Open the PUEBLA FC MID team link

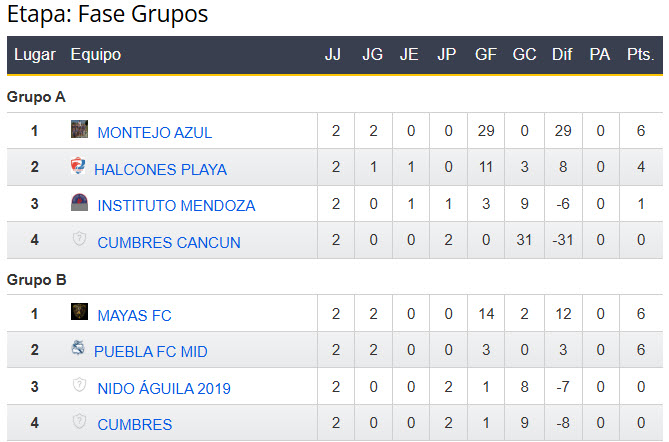coord(150,352)
